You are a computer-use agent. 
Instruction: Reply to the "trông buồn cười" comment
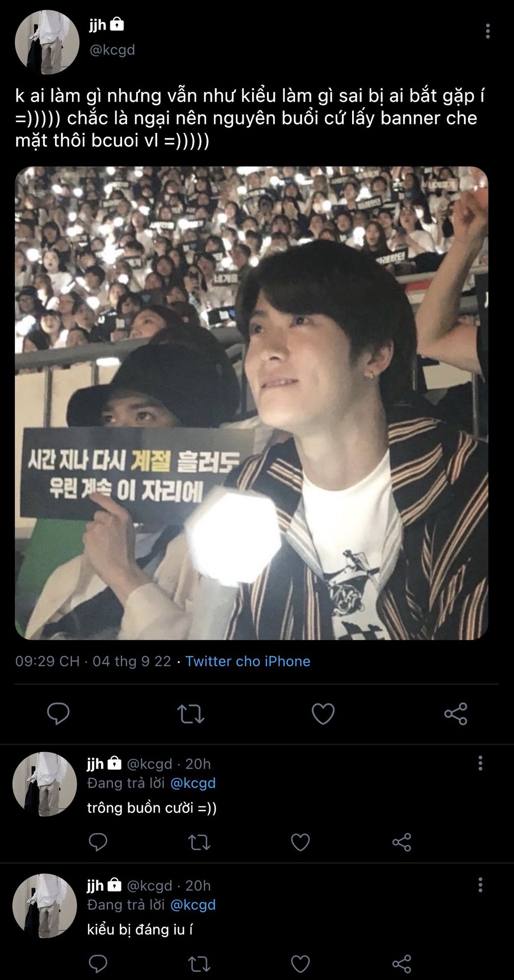(x=98, y=842)
